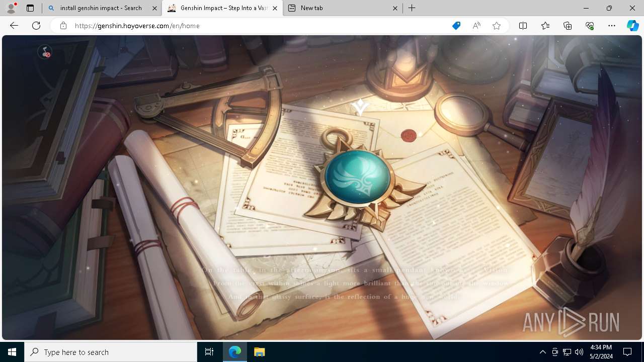Open the Copilot sidebar icon
This screenshot has height=362, width=644.
[x=632, y=26]
